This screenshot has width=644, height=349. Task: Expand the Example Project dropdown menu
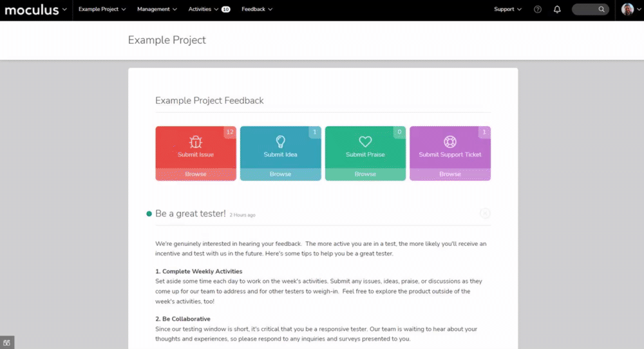pos(102,9)
